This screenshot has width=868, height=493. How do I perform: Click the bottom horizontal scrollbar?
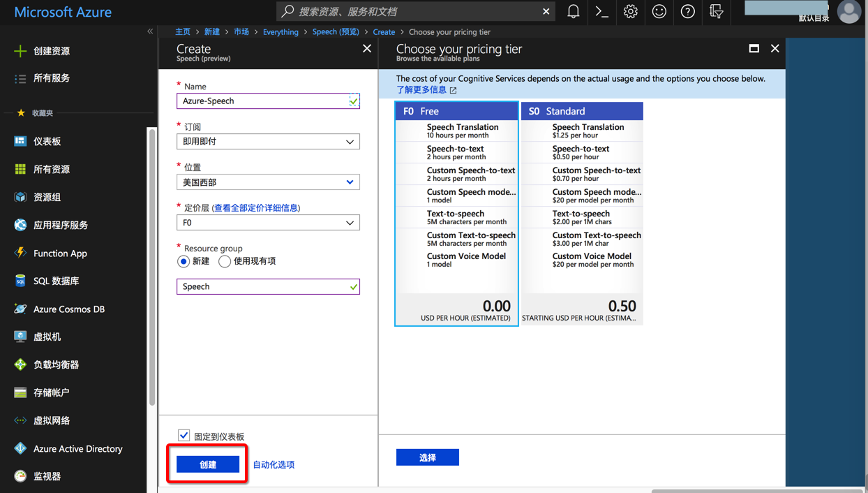click(757, 491)
